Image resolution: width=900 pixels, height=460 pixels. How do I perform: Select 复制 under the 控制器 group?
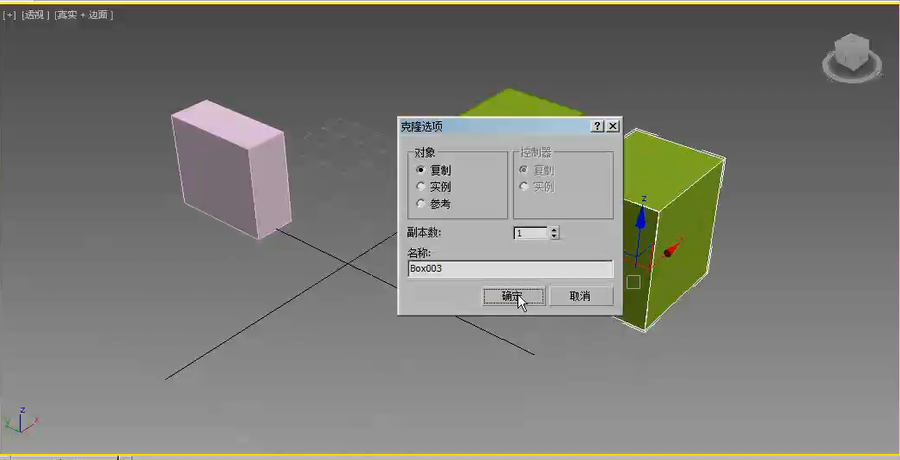pos(537,170)
